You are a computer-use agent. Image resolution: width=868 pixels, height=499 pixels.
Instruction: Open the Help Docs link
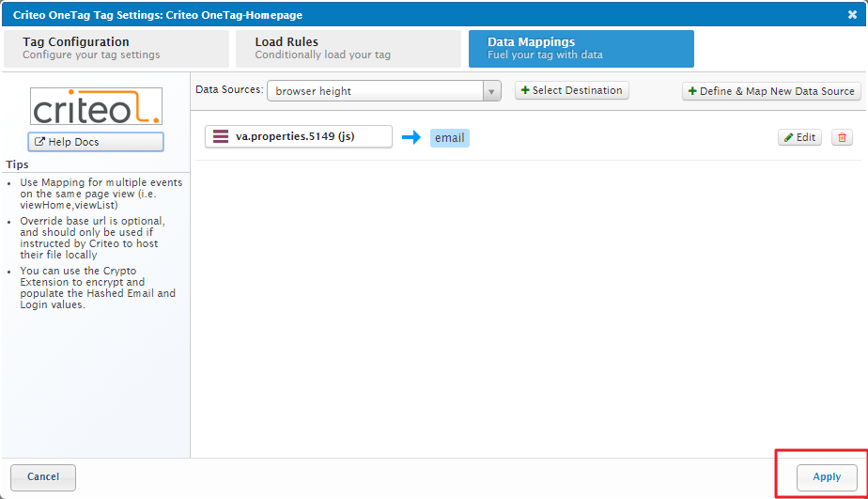click(x=96, y=142)
